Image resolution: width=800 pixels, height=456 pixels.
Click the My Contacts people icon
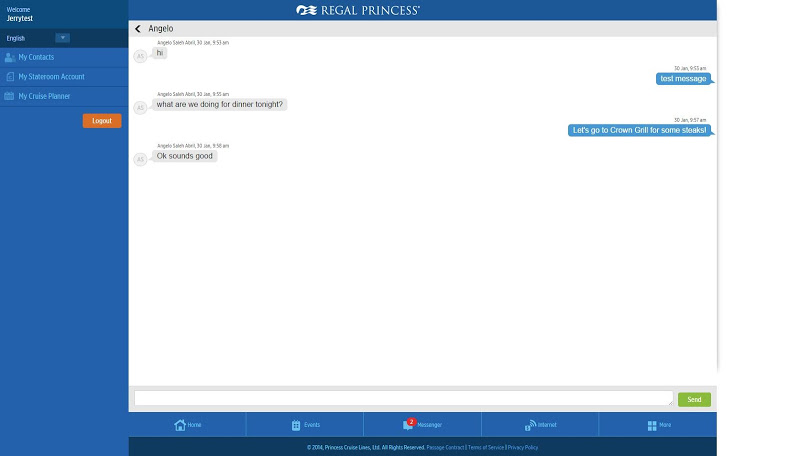pos(10,57)
